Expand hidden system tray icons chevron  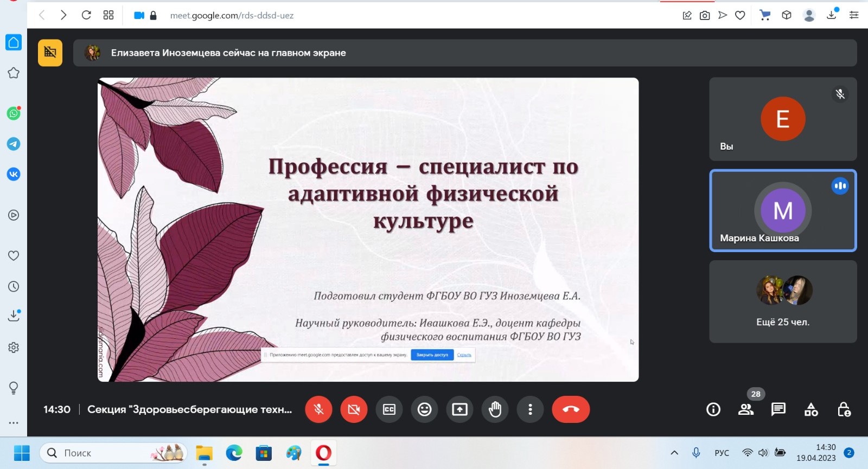tap(674, 453)
